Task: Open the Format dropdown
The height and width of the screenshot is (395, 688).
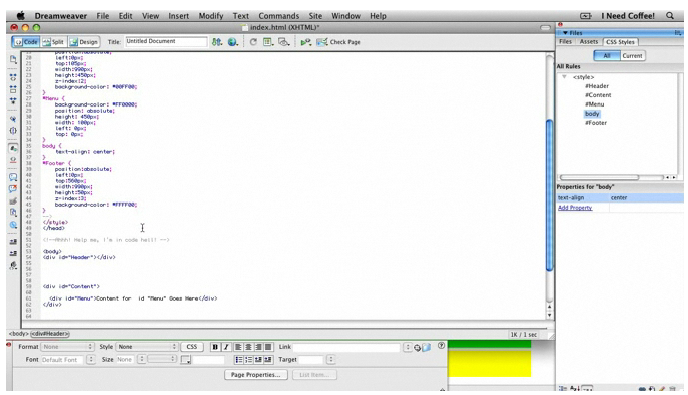Action: tap(67, 347)
